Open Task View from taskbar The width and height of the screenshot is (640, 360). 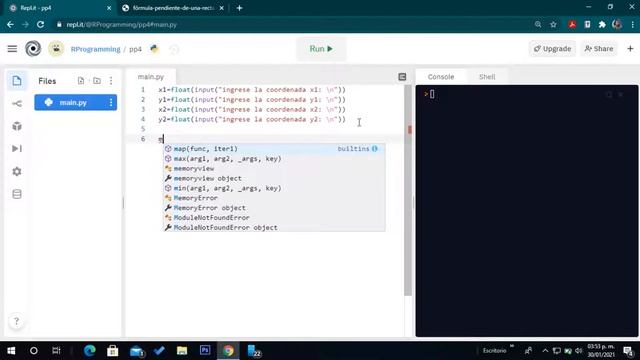pyautogui.click(x=56, y=351)
